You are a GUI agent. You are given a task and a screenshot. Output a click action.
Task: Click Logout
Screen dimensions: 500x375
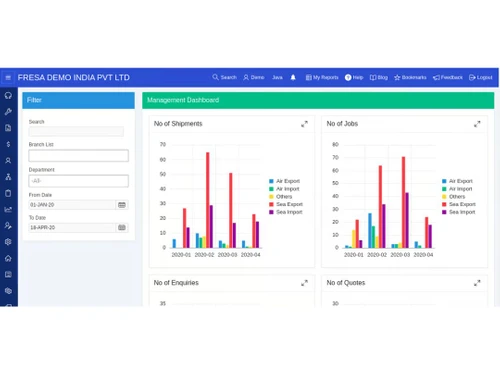481,77
